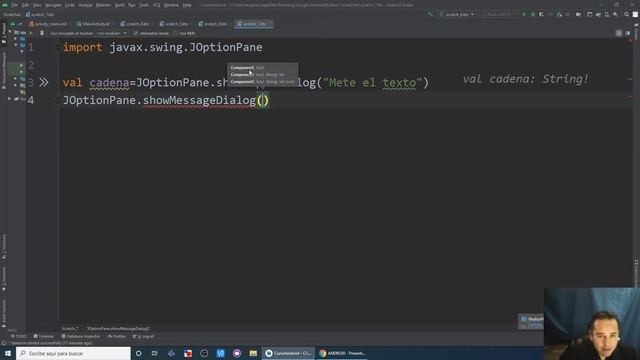Clear scratch results with the trash icon

click(x=42, y=33)
